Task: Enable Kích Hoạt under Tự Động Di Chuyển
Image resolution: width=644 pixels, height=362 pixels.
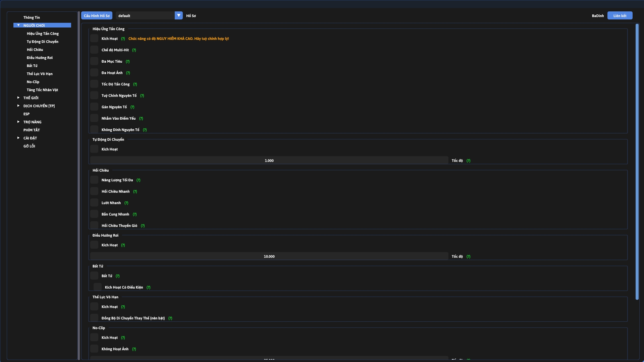Action: 94,149
